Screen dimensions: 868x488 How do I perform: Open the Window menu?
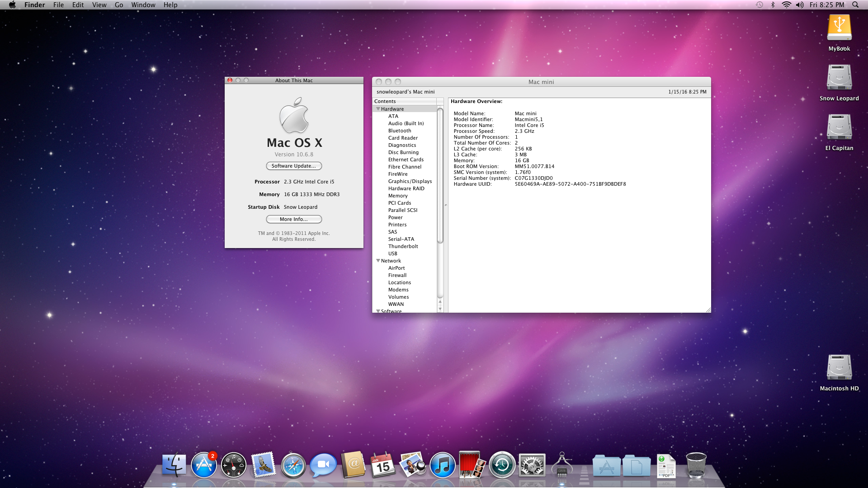point(143,5)
